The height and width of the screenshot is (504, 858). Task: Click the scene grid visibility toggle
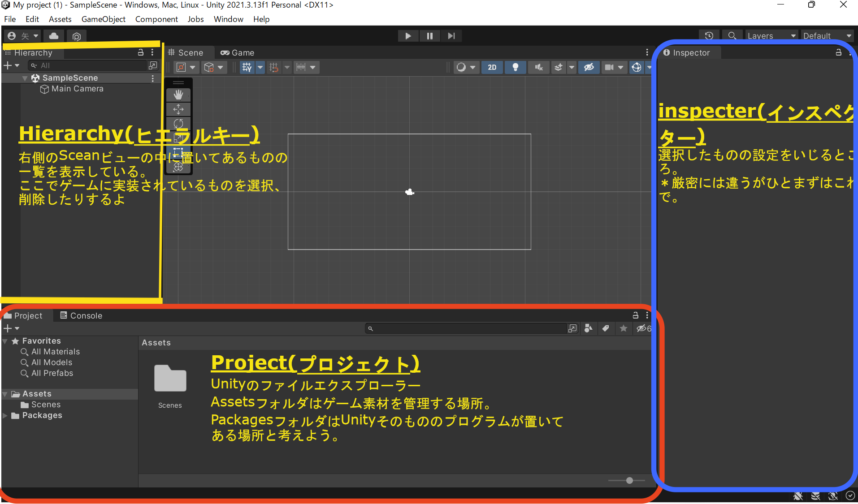point(247,67)
